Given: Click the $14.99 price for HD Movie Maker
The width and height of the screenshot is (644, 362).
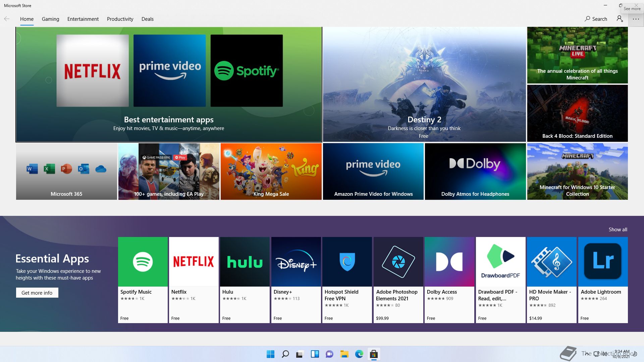Looking at the screenshot, I should 536,318.
